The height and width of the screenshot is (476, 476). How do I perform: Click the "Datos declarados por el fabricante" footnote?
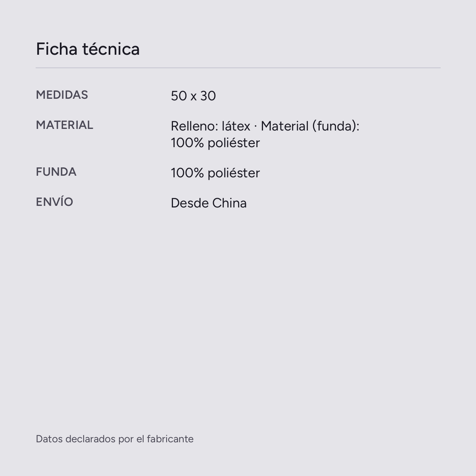click(115, 439)
